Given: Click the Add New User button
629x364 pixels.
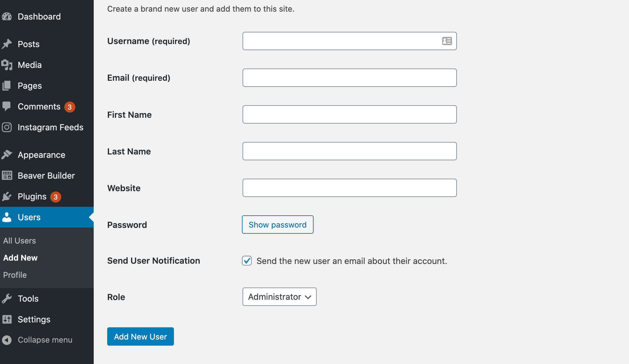Looking at the screenshot, I should (140, 336).
